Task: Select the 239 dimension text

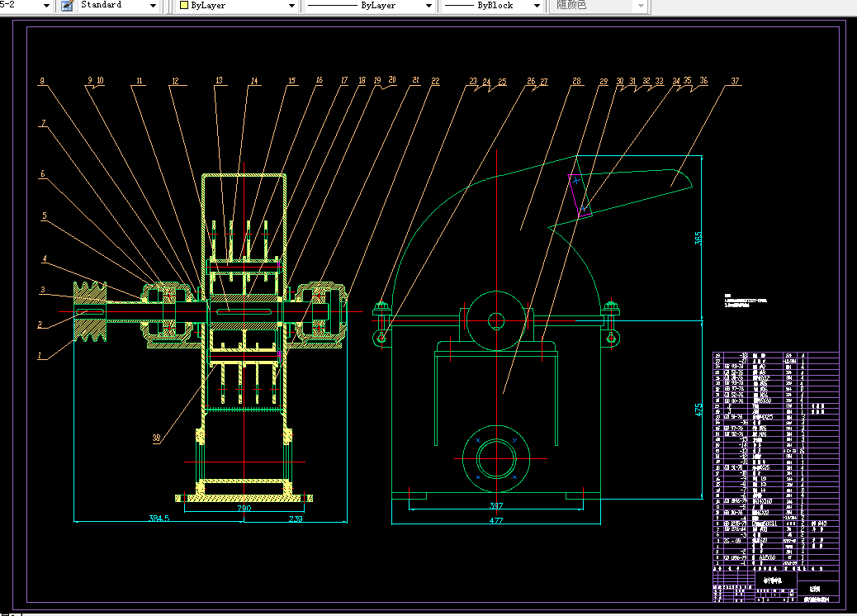Action: (296, 519)
